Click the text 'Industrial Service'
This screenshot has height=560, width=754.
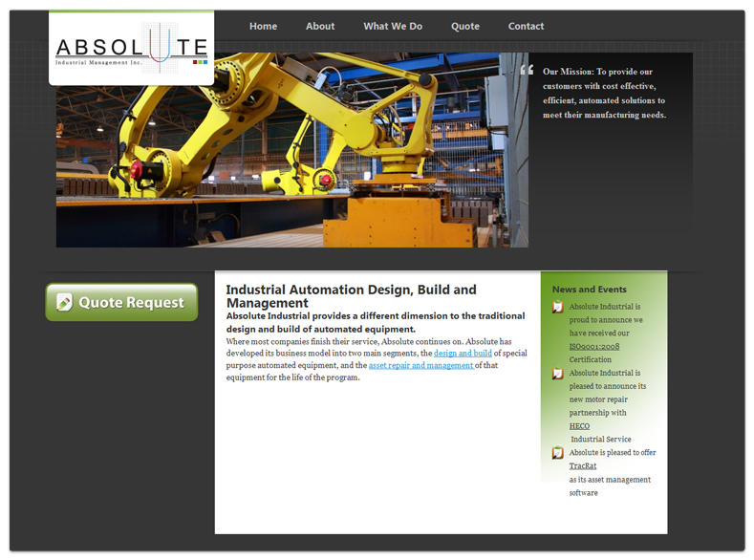click(600, 440)
